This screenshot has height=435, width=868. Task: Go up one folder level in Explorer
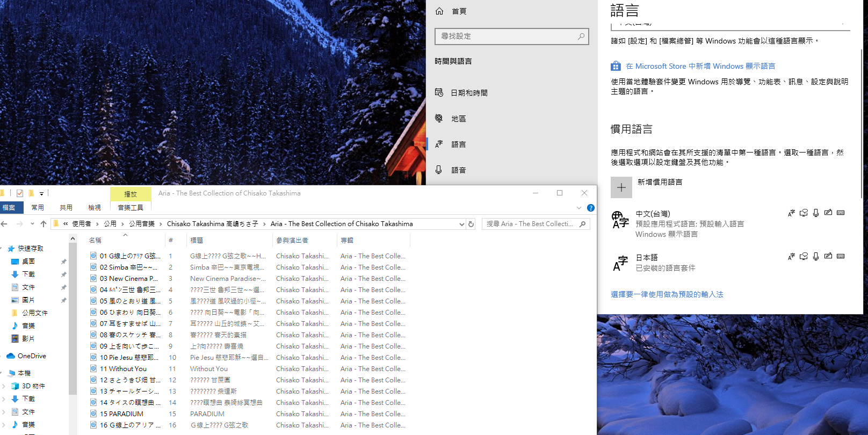tap(44, 224)
